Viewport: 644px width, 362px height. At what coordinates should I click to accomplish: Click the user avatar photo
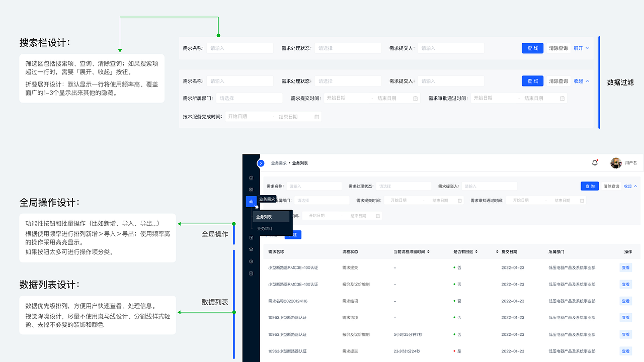point(616,163)
